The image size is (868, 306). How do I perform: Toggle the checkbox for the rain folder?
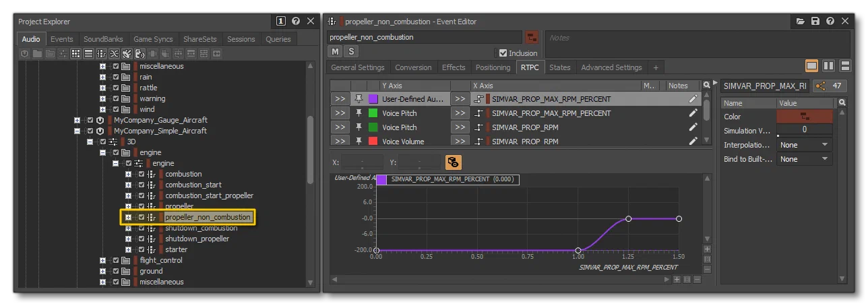pyautogui.click(x=116, y=77)
